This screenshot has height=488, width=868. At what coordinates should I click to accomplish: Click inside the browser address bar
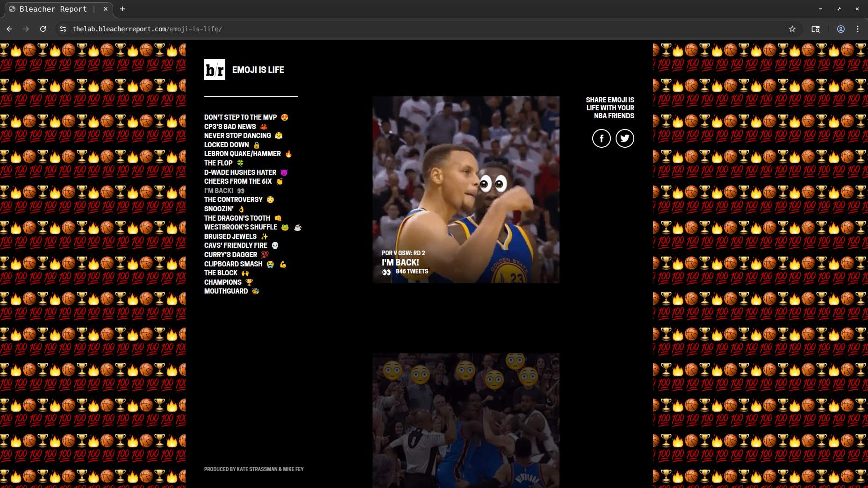point(187,29)
